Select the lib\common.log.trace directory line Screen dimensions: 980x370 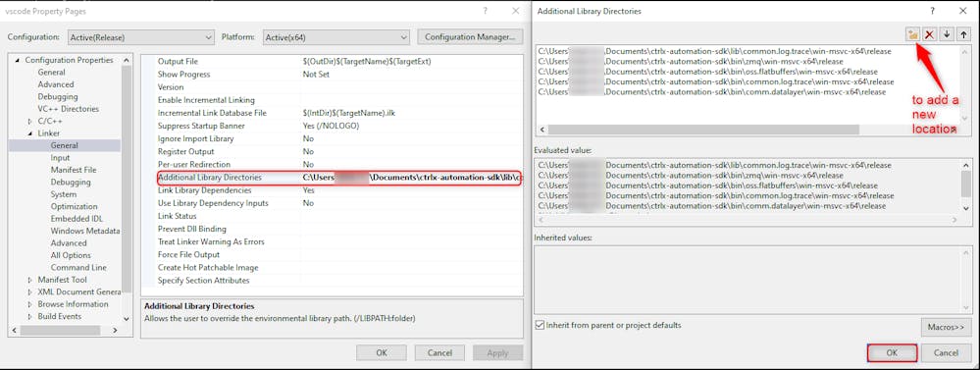pos(714,51)
